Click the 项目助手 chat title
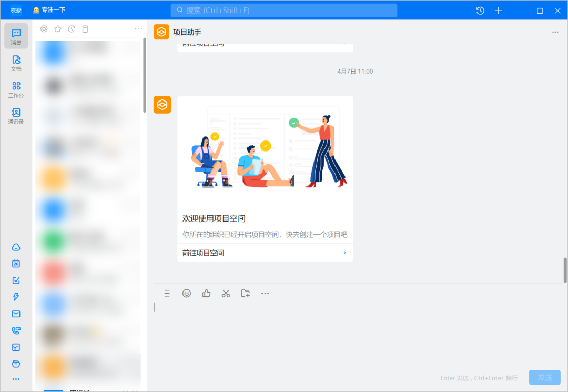Viewport: 568px width, 392px height. click(187, 32)
